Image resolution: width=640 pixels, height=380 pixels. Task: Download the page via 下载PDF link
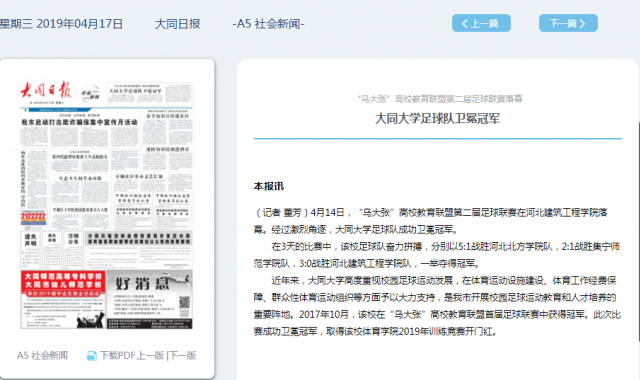pyautogui.click(x=117, y=356)
